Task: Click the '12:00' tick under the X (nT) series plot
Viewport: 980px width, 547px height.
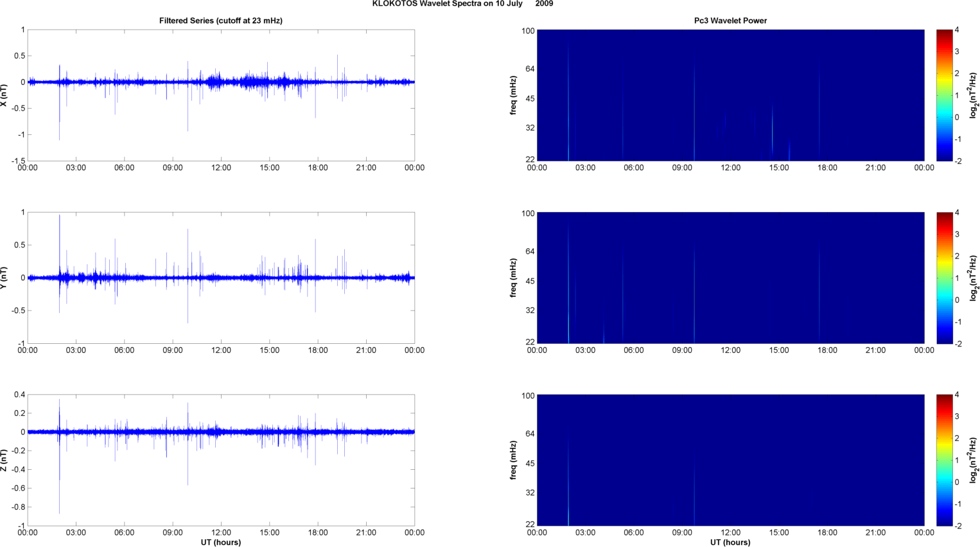Action: tap(221, 168)
